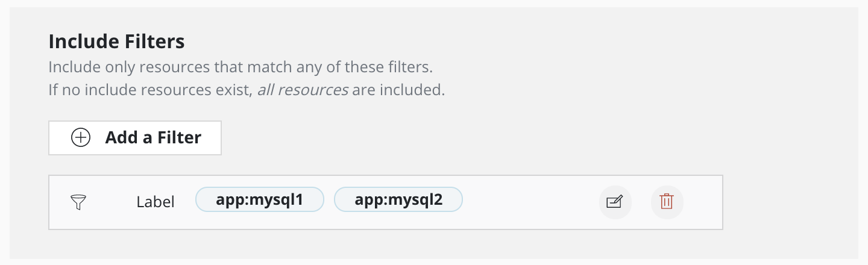The image size is (868, 265).
Task: Click blank gray area right of filter row
Action: (790, 202)
